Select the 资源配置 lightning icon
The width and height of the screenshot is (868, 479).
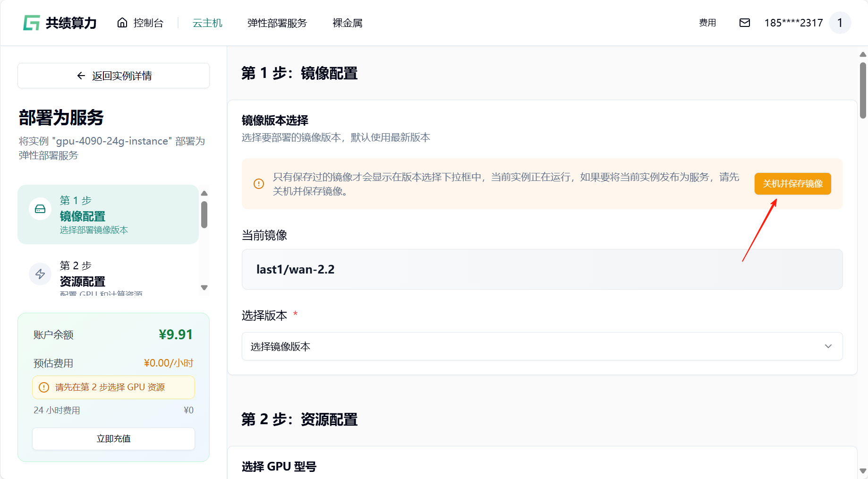click(x=40, y=274)
